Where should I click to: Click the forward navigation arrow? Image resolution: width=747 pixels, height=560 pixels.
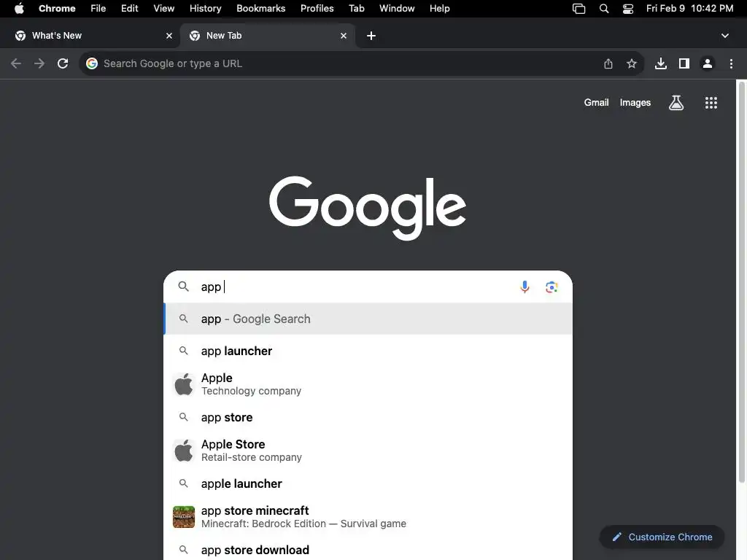(39, 63)
